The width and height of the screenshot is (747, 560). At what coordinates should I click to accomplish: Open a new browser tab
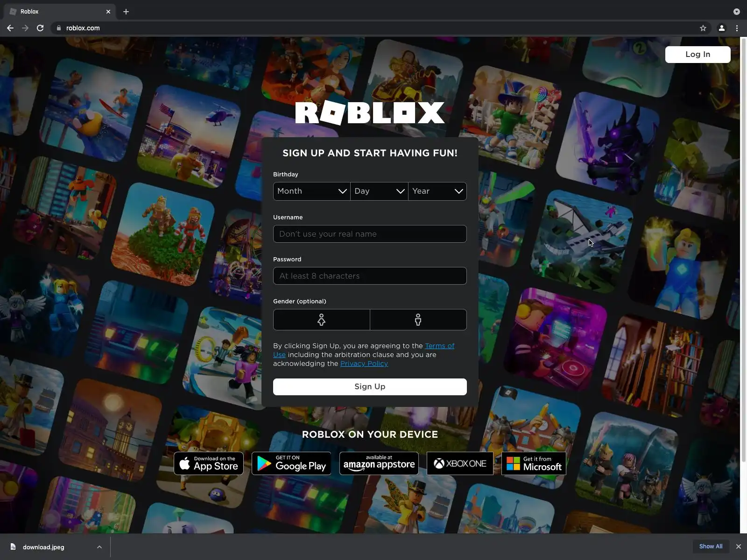(126, 12)
